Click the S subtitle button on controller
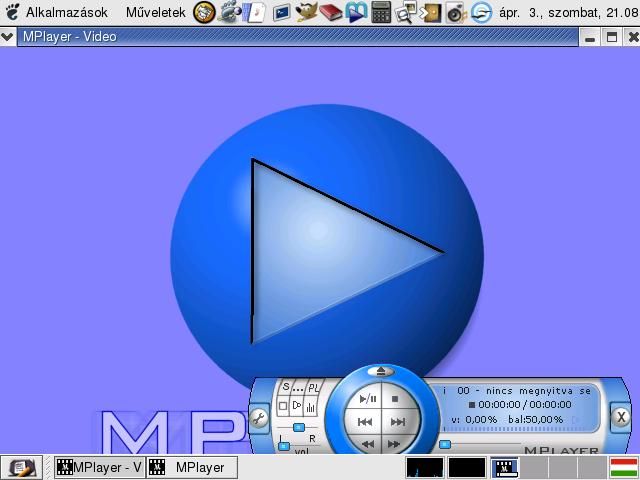Image resolution: width=640 pixels, height=480 pixels. click(286, 387)
